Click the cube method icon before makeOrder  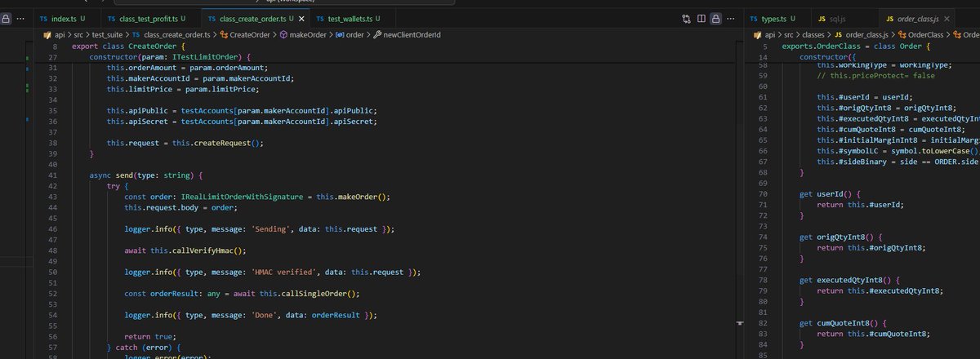283,34
